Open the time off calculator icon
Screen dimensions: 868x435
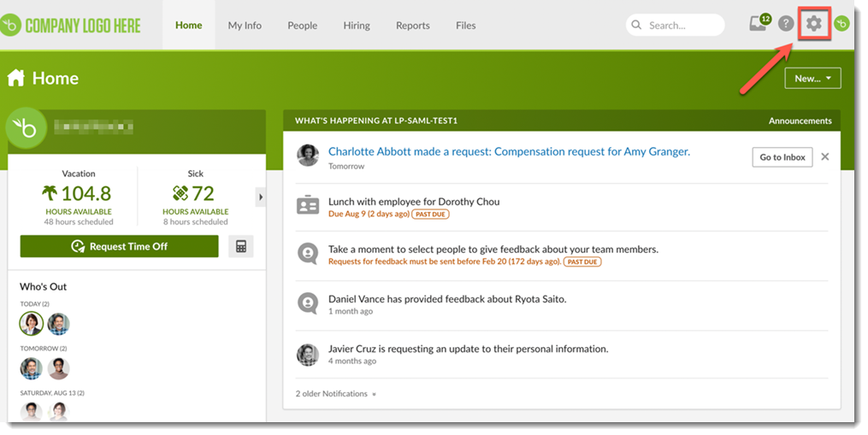(241, 246)
